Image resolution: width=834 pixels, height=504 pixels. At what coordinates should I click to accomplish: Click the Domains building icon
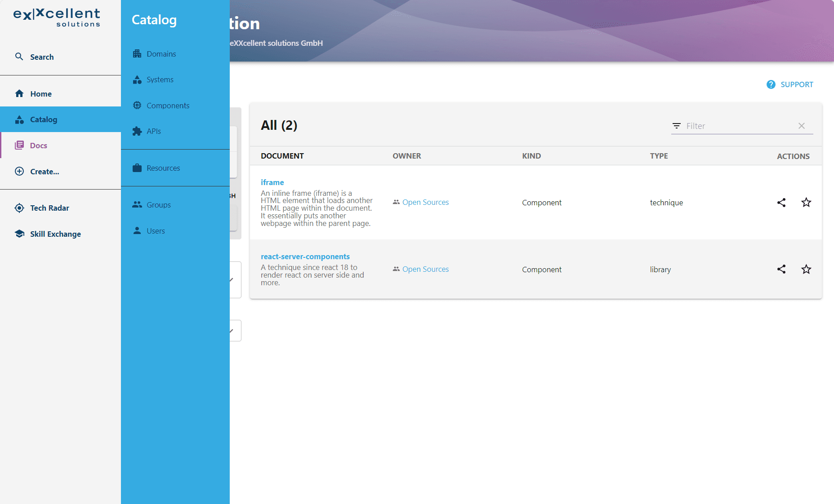point(137,53)
